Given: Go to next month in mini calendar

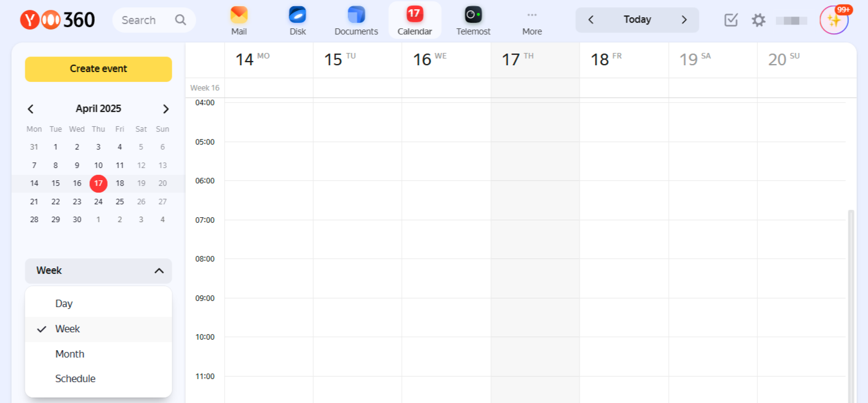Looking at the screenshot, I should point(165,109).
